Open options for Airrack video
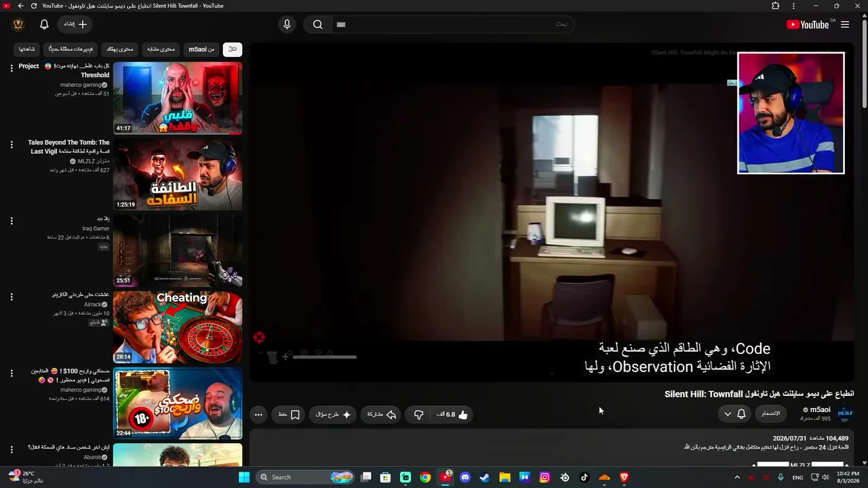This screenshot has height=488, width=868. pyautogui.click(x=12, y=297)
